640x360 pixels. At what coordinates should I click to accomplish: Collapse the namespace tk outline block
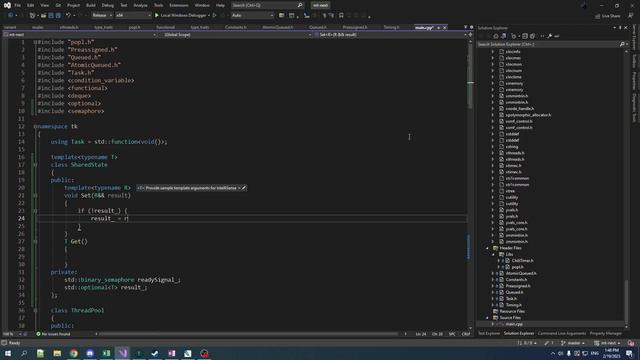pyautogui.click(x=35, y=127)
